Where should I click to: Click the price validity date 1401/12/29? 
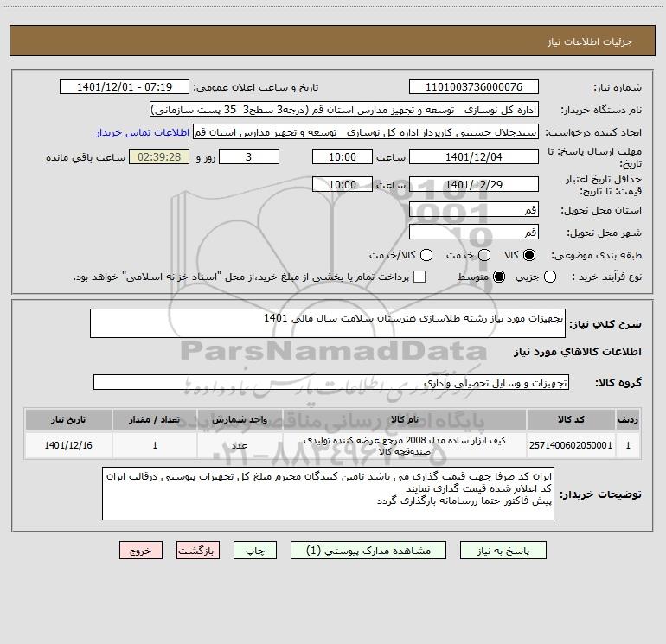click(x=474, y=184)
